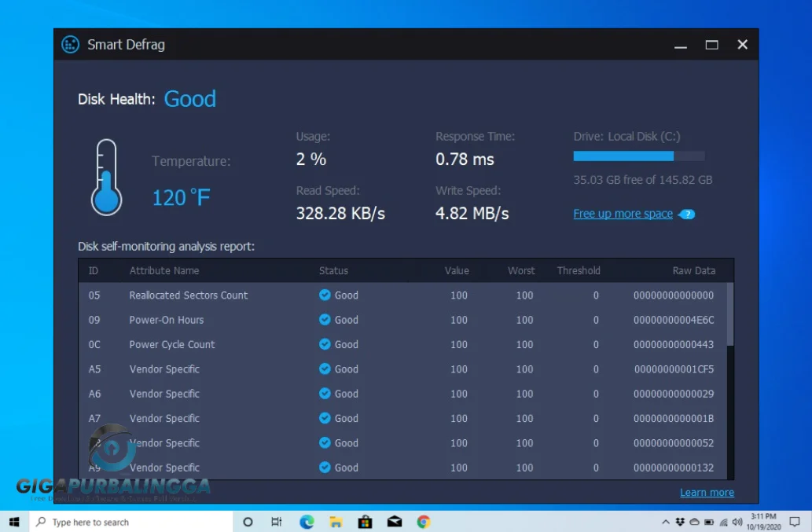
Task: Launch Google Chrome from the taskbar
Action: click(x=424, y=522)
